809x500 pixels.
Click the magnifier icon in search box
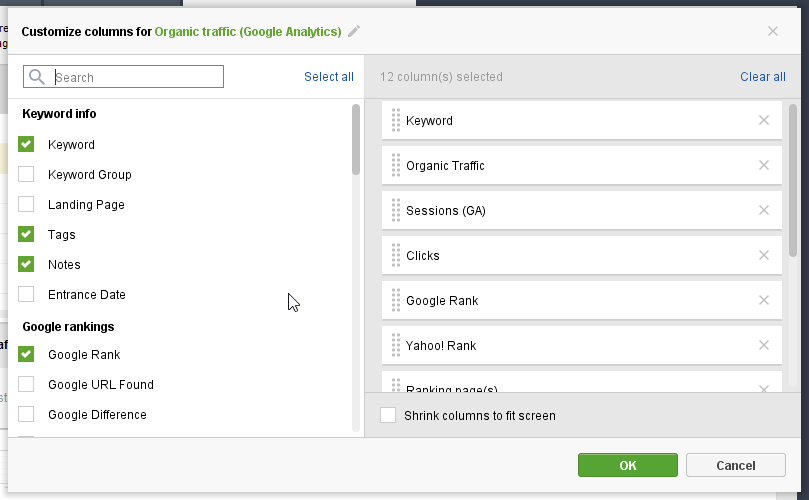37,77
